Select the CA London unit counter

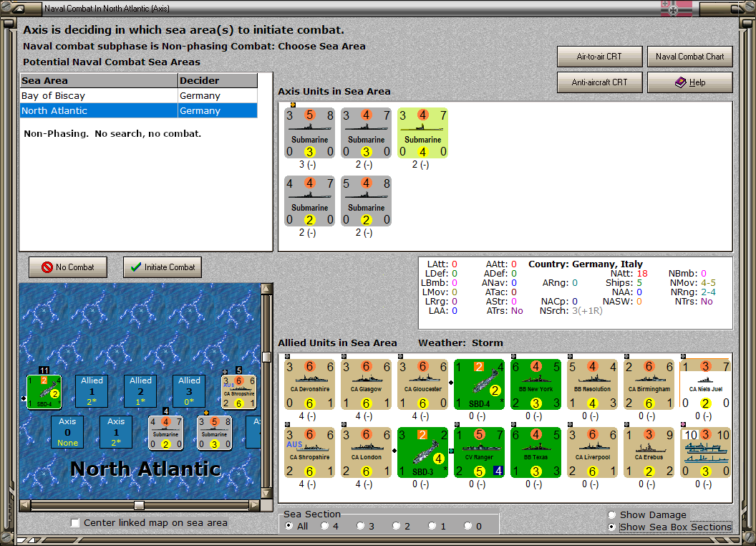[x=366, y=452]
